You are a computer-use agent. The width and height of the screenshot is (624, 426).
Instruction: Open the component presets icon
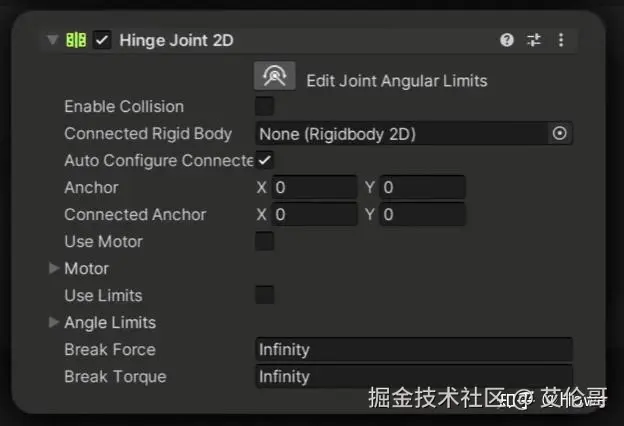[534, 40]
